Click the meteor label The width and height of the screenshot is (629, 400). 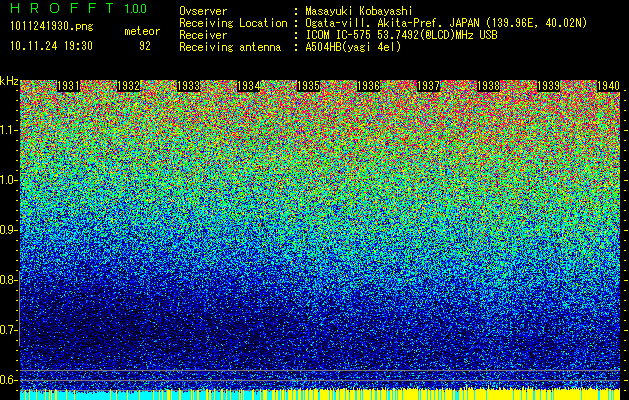(x=142, y=31)
